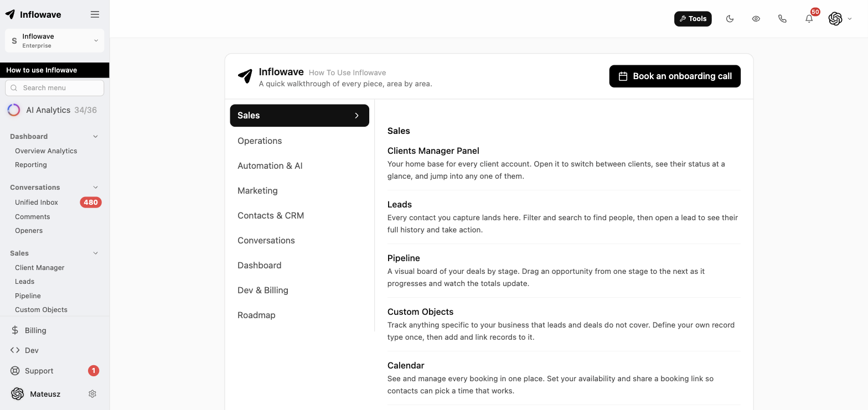Click the eye visibility icon in top bar
The image size is (868, 410).
click(x=756, y=19)
